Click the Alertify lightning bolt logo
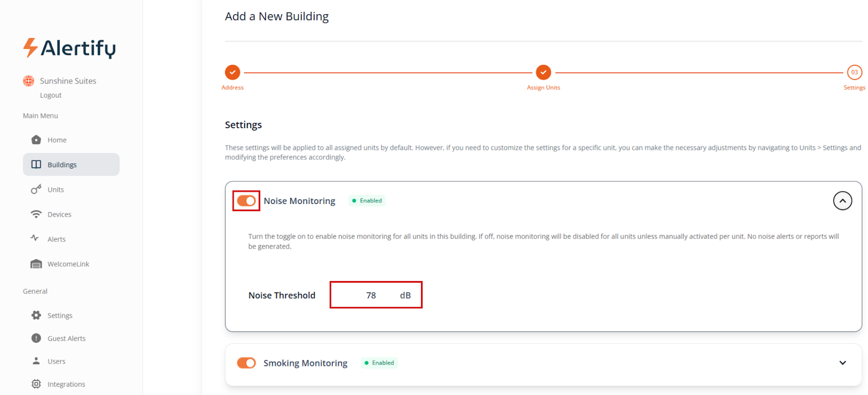 (x=30, y=48)
